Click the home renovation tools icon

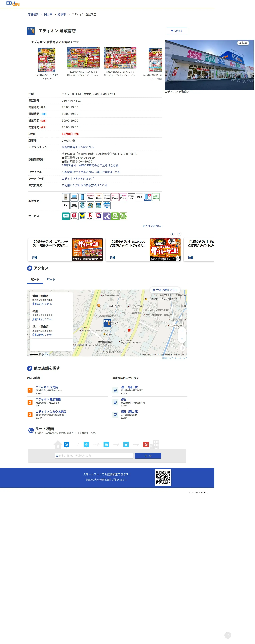pyautogui.click(x=90, y=205)
